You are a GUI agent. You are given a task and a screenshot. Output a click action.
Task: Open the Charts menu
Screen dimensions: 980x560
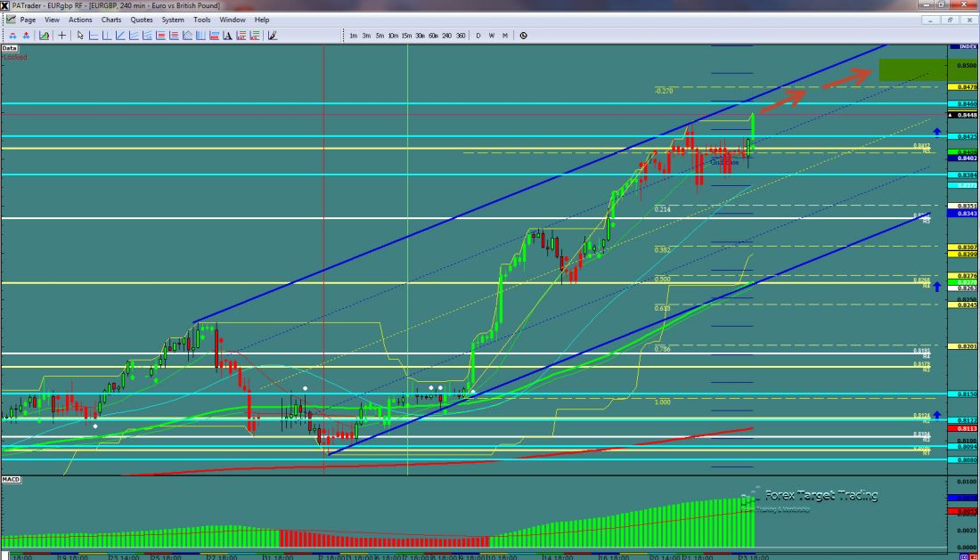click(x=111, y=20)
